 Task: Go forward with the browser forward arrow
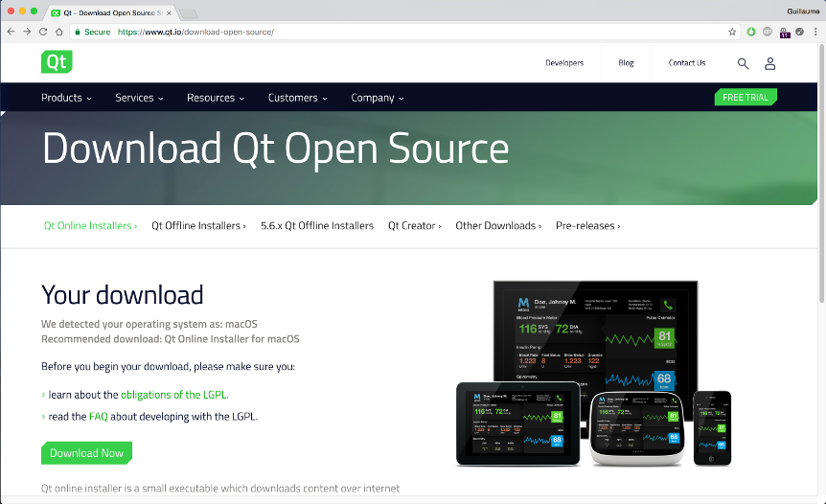coord(27,32)
